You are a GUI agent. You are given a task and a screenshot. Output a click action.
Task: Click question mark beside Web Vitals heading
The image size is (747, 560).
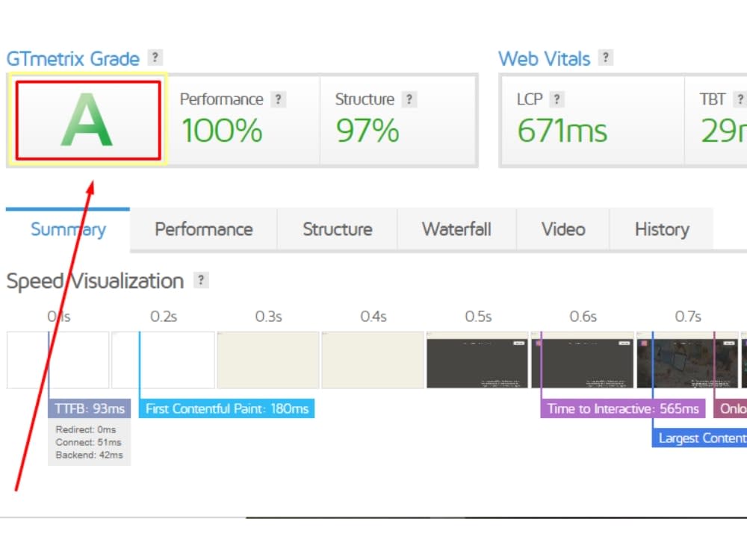(606, 57)
